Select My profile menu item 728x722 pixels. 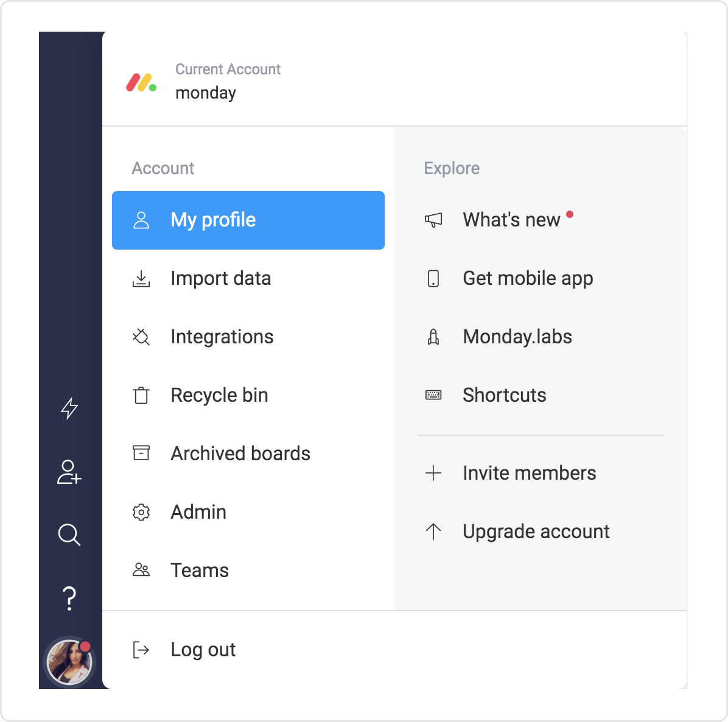pyautogui.click(x=248, y=220)
